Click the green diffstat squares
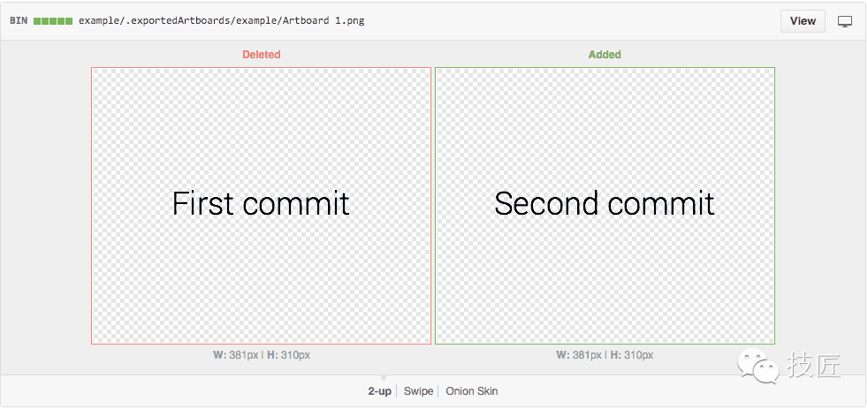 [52, 21]
